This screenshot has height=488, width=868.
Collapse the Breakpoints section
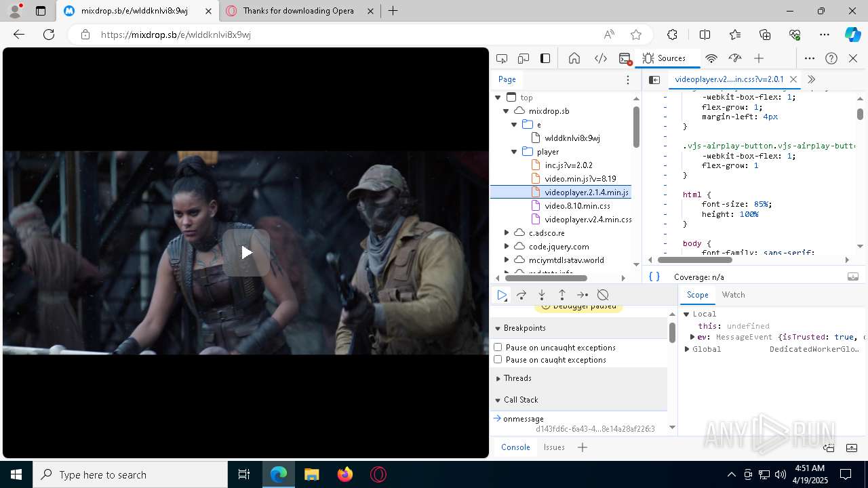(x=498, y=328)
